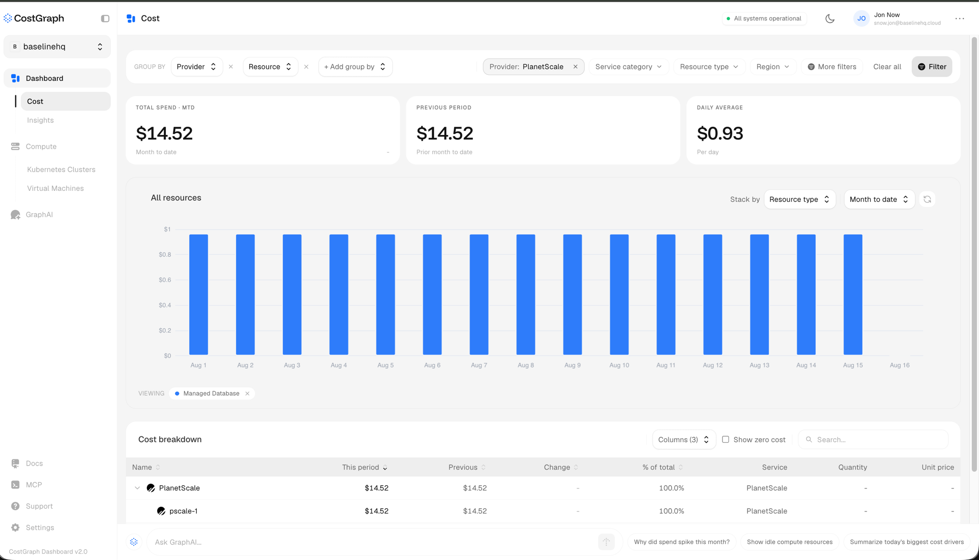Click the MCP sidebar icon
This screenshot has height=560, width=979.
tap(16, 485)
